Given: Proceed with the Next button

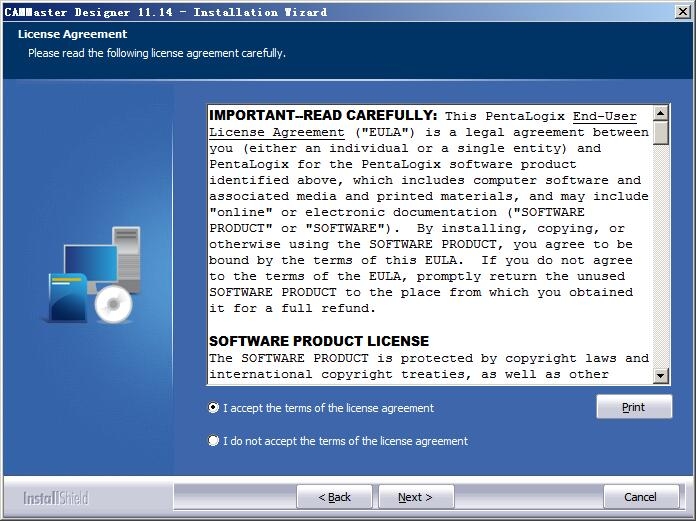Looking at the screenshot, I should [x=416, y=497].
